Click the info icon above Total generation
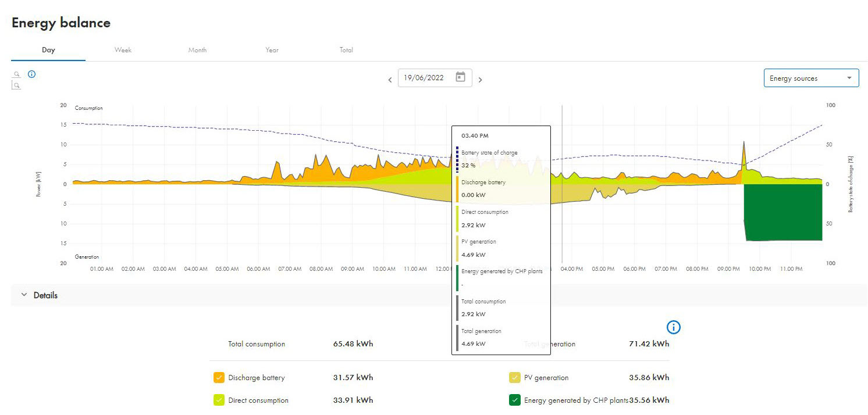 pos(673,327)
